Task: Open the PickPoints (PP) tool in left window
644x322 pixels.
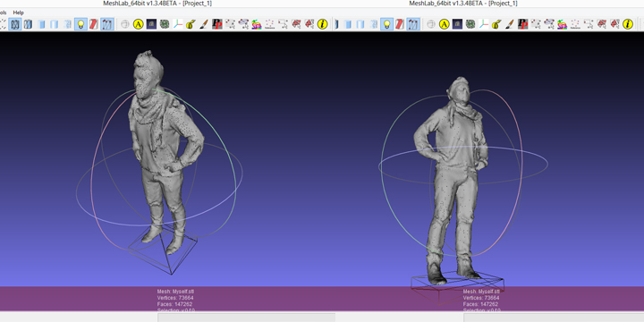Action: click(x=216, y=24)
